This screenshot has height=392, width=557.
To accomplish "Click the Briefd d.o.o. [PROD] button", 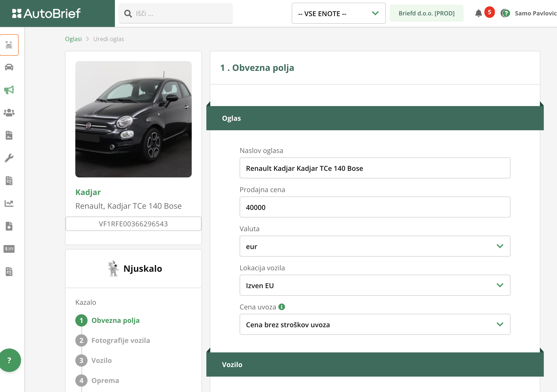I will pos(427,13).
